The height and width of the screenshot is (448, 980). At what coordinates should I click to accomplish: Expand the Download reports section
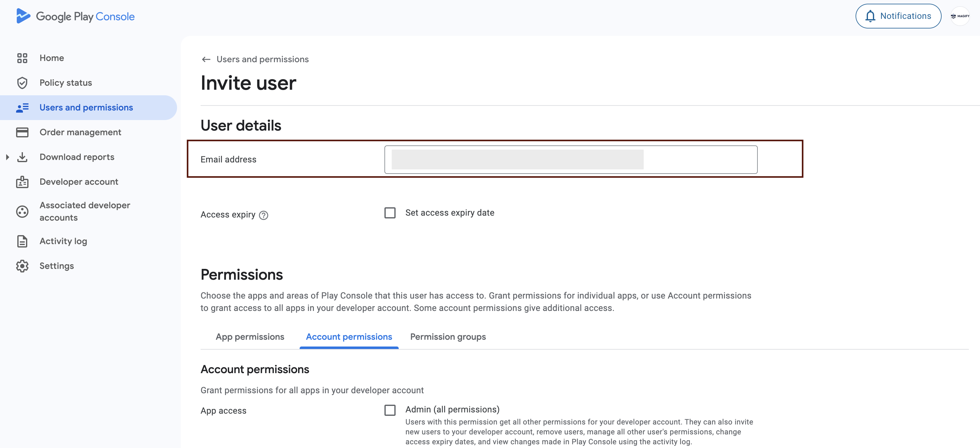tap(8, 157)
